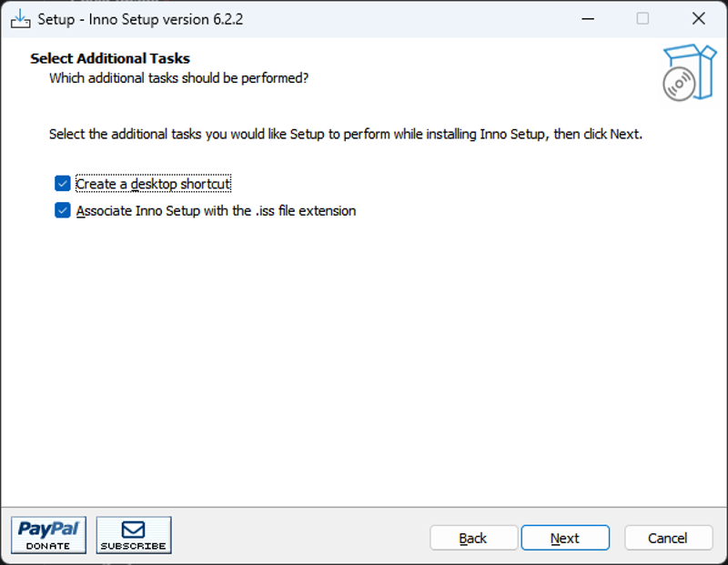
Task: Return to previous page with Back
Action: click(473, 538)
